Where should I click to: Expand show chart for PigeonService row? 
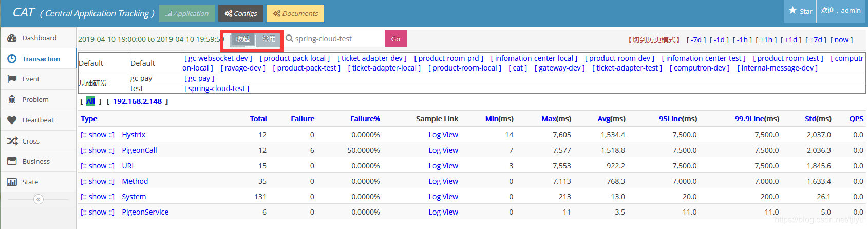tap(98, 212)
